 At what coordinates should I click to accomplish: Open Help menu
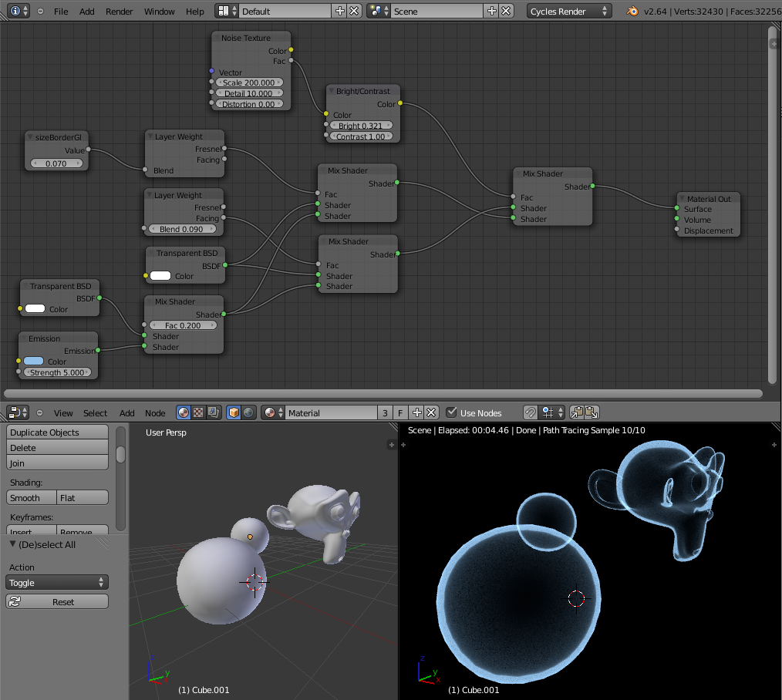point(195,11)
